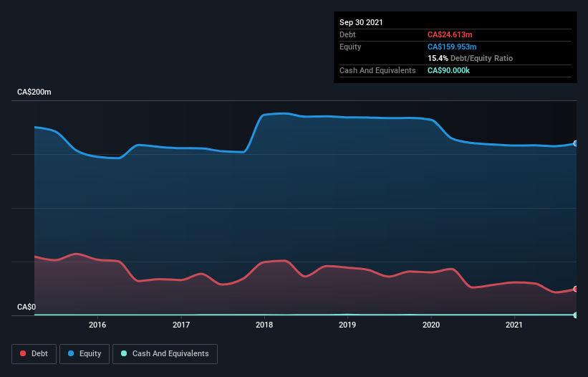The width and height of the screenshot is (588, 377).
Task: Click the CA$90.000k cash value
Action: pos(448,70)
